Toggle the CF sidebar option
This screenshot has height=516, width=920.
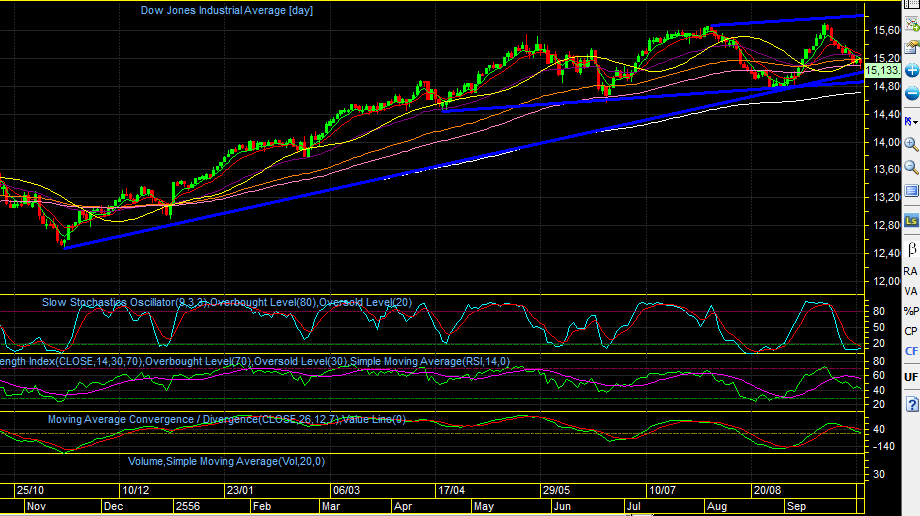point(911,351)
